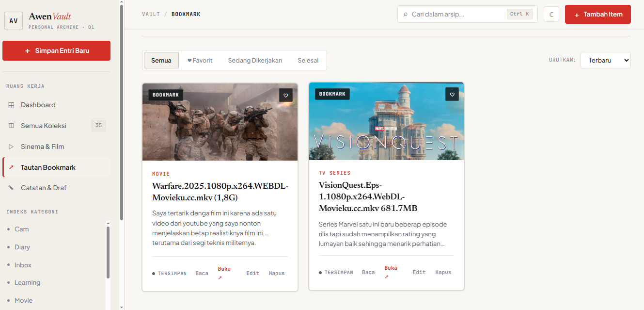Click the Sinema & Film play icon
Image resolution: width=644 pixels, height=310 pixels.
click(12, 147)
